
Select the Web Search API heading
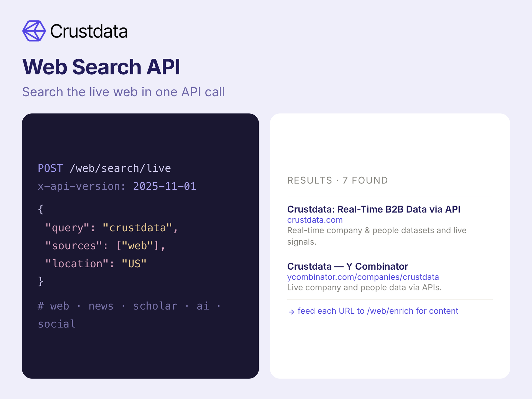coord(101,67)
